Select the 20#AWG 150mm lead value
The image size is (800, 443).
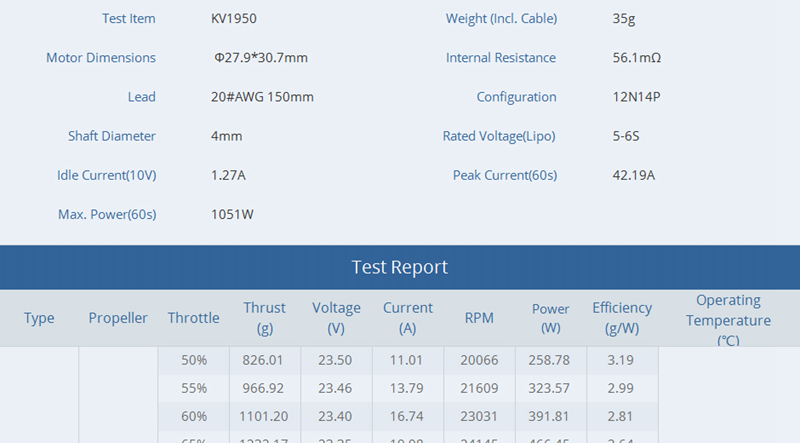(262, 97)
